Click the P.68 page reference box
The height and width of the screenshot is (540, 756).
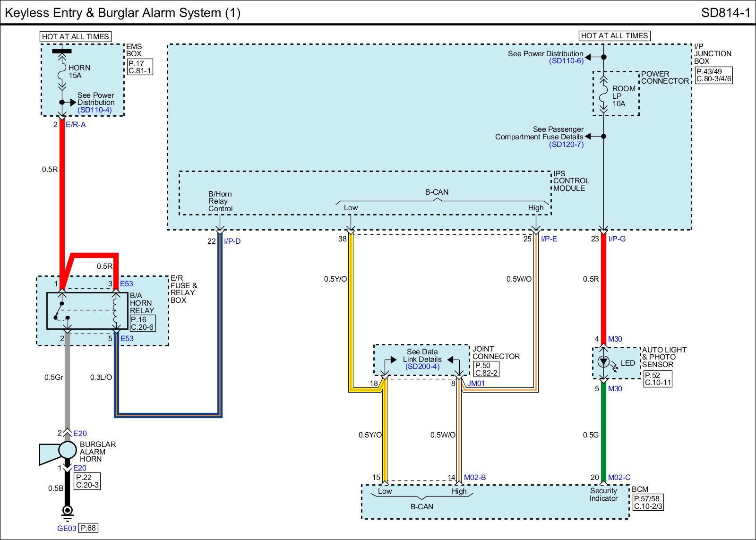click(x=88, y=528)
